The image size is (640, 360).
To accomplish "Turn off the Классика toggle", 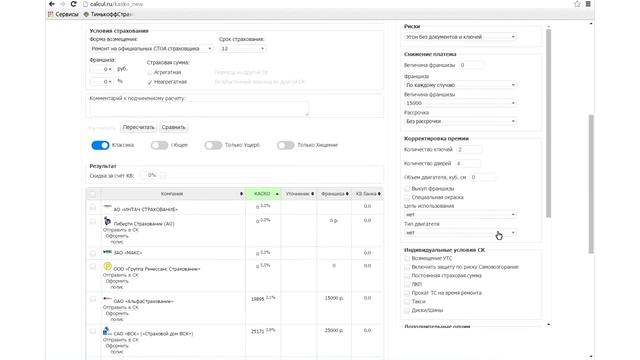I will [100, 145].
